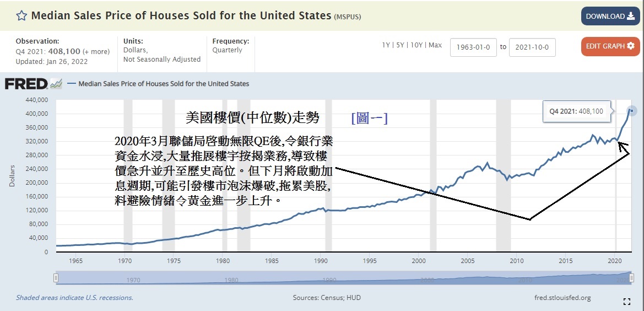
Task: Switch to the 5Y time range
Action: click(x=401, y=45)
